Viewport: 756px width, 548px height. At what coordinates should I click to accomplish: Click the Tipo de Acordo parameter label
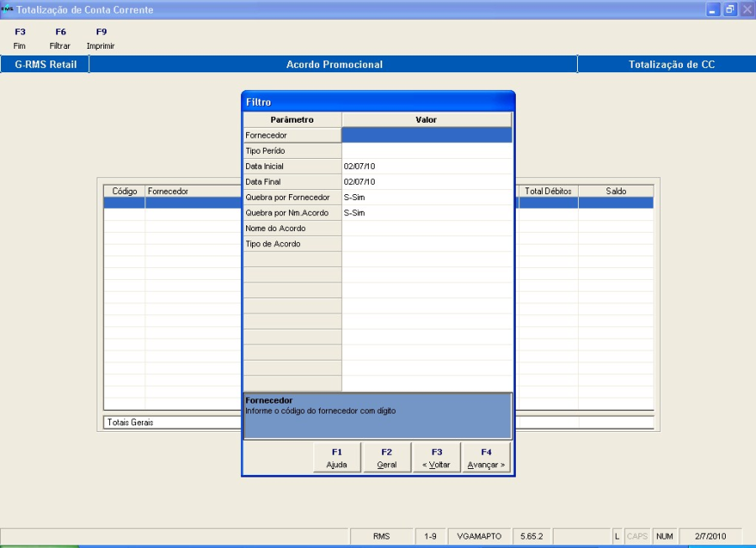[292, 244]
